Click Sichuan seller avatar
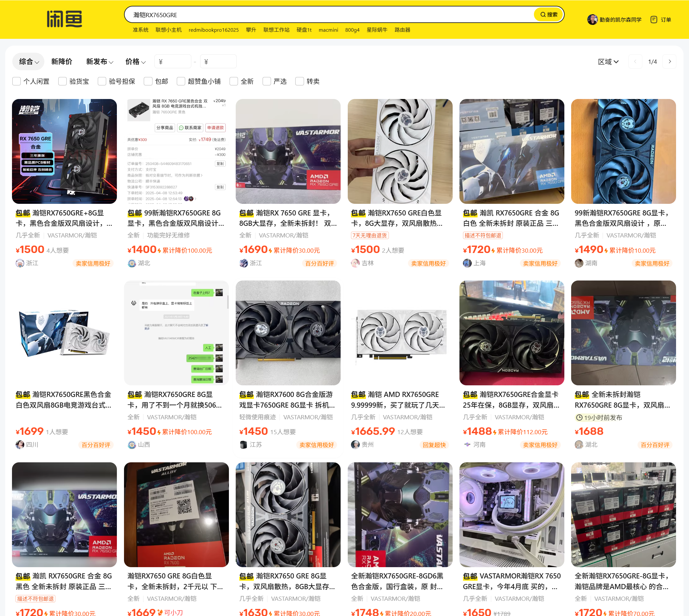The width and height of the screenshot is (689, 616). coord(20,445)
